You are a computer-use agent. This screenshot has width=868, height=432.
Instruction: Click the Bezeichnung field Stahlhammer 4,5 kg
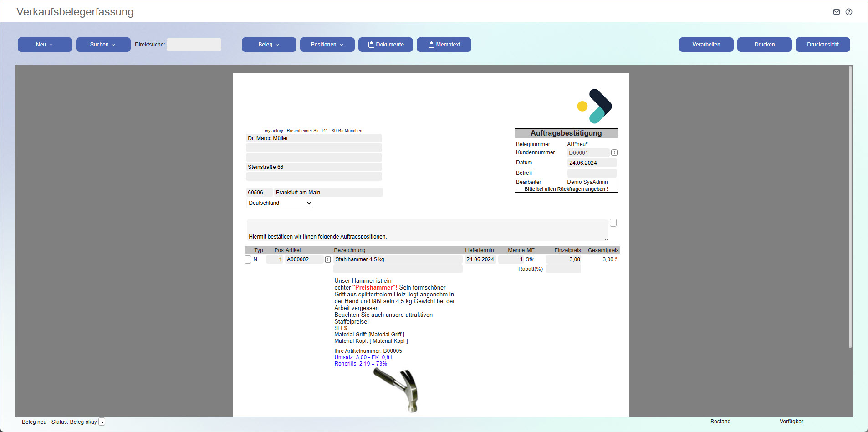tap(398, 259)
